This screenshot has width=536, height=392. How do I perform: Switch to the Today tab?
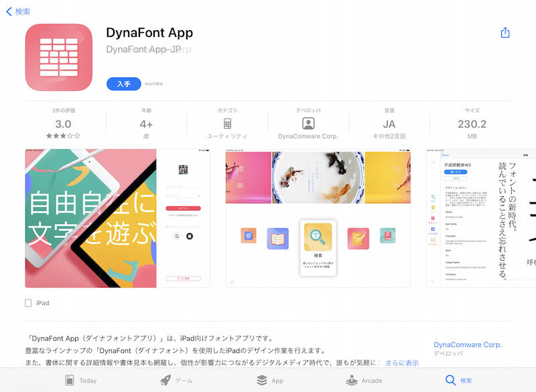pos(80,380)
